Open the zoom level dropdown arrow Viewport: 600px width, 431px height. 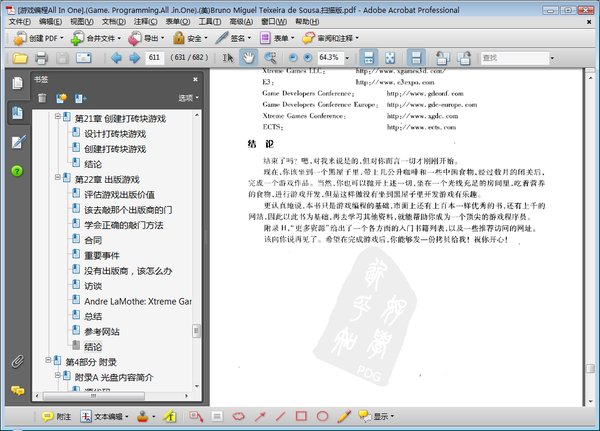347,58
